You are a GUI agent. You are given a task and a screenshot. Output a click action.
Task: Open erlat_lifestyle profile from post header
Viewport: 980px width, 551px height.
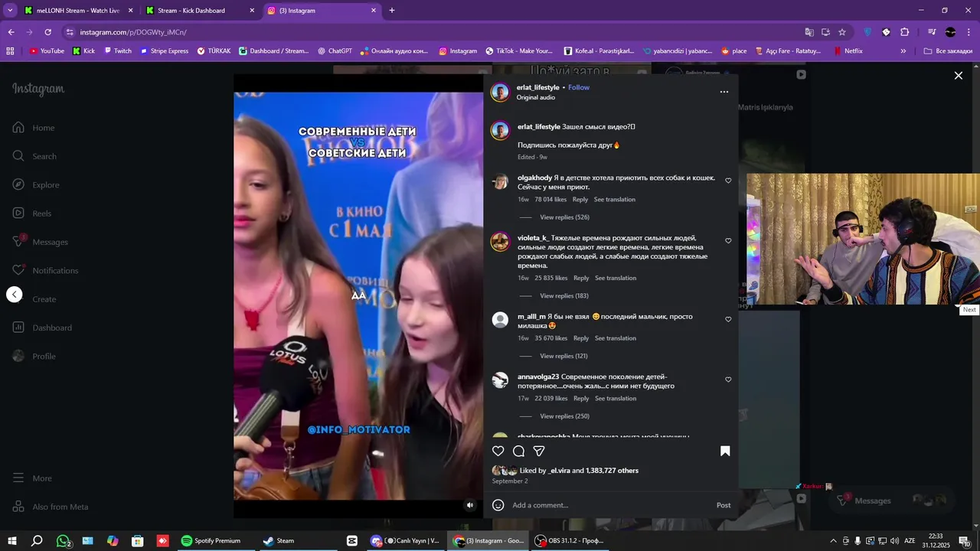537,87
